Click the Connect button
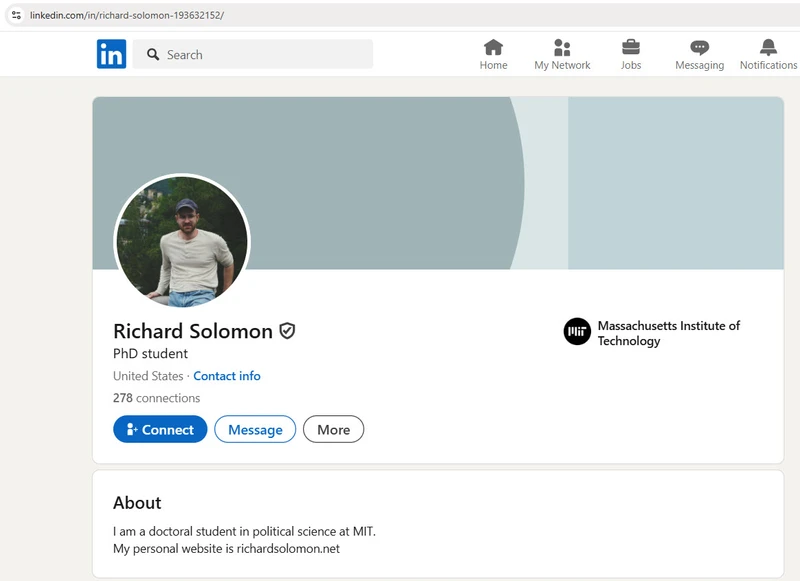 pos(160,430)
